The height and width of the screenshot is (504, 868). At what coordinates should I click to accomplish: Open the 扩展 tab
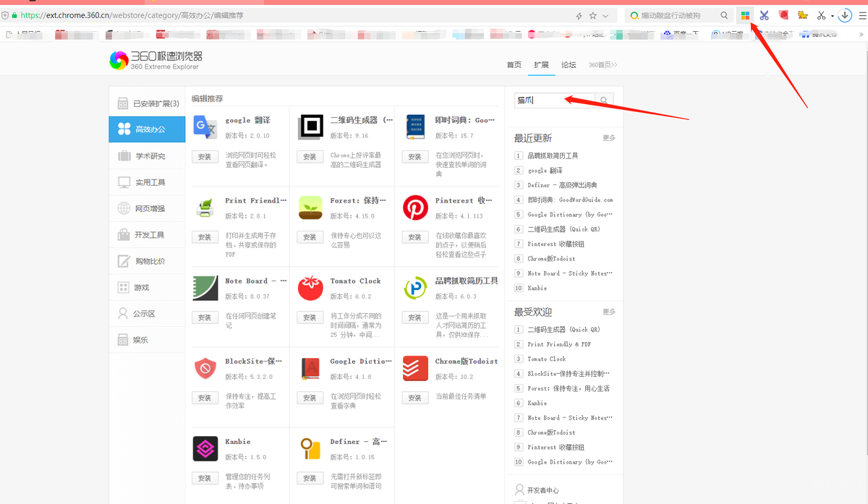click(541, 65)
